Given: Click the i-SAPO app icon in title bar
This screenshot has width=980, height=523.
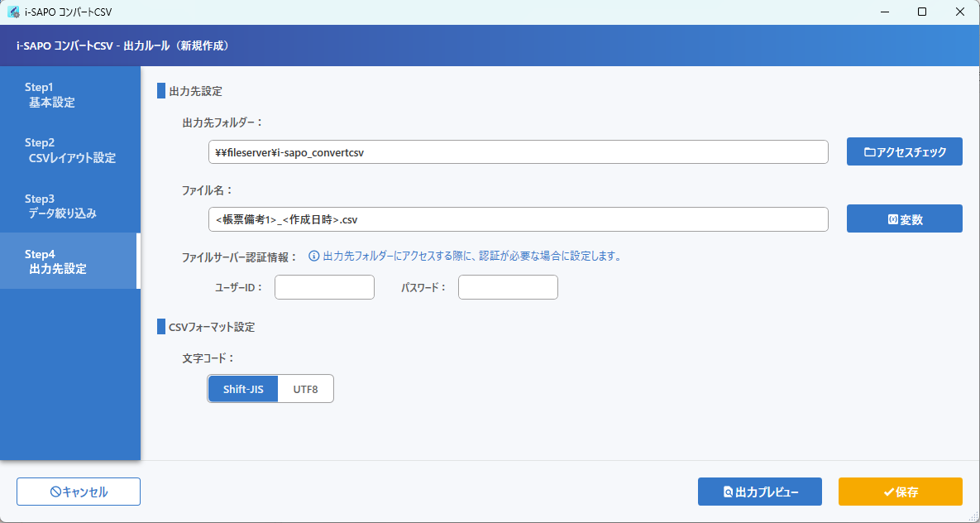Looking at the screenshot, I should [13, 12].
